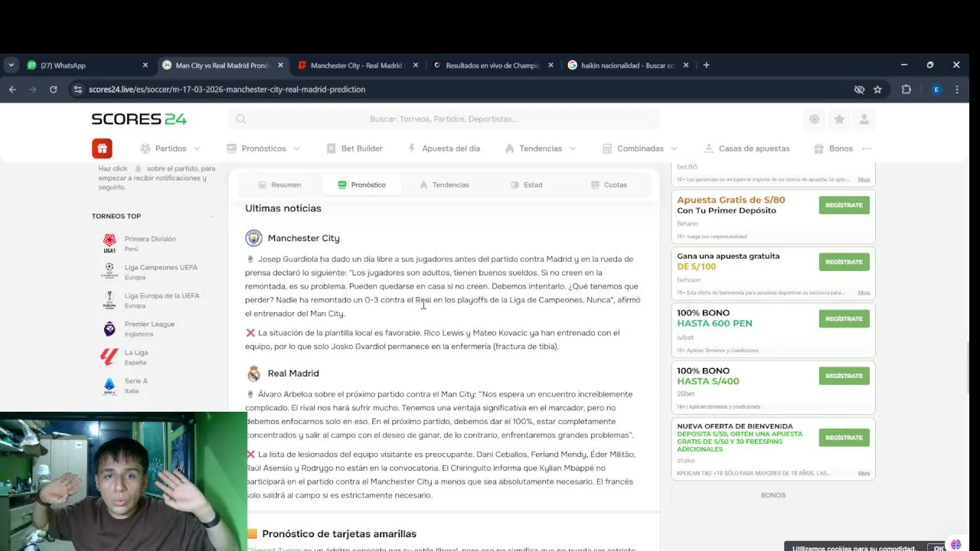Screen dimensions: 980x551
Task: Switch to Manchester City - Real Madrid browser tab
Action: click(358, 65)
